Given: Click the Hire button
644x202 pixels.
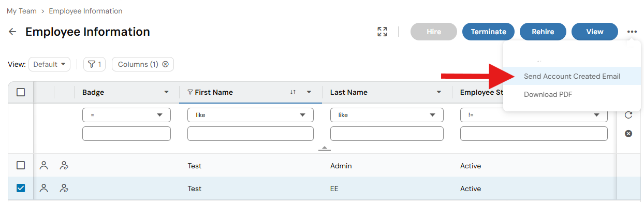Looking at the screenshot, I should 434,32.
